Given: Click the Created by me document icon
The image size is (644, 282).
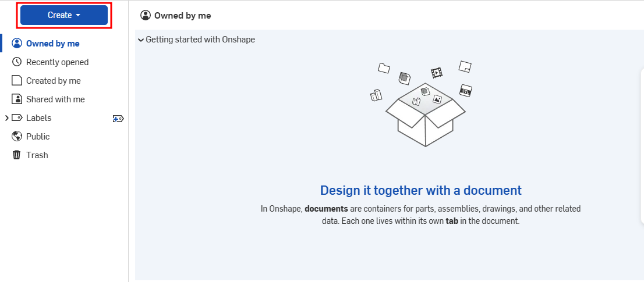Looking at the screenshot, I should (17, 81).
